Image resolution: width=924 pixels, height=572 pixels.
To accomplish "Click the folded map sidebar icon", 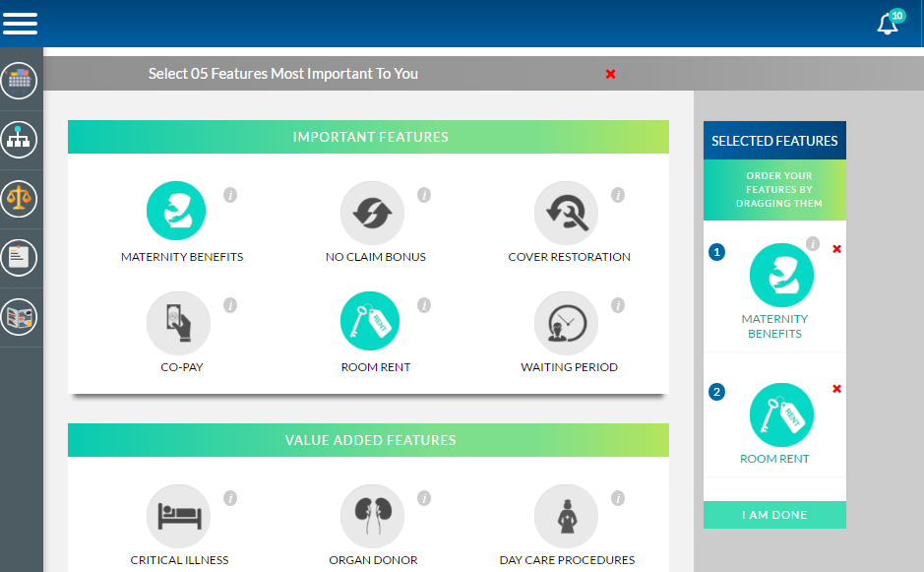I will 20,317.
